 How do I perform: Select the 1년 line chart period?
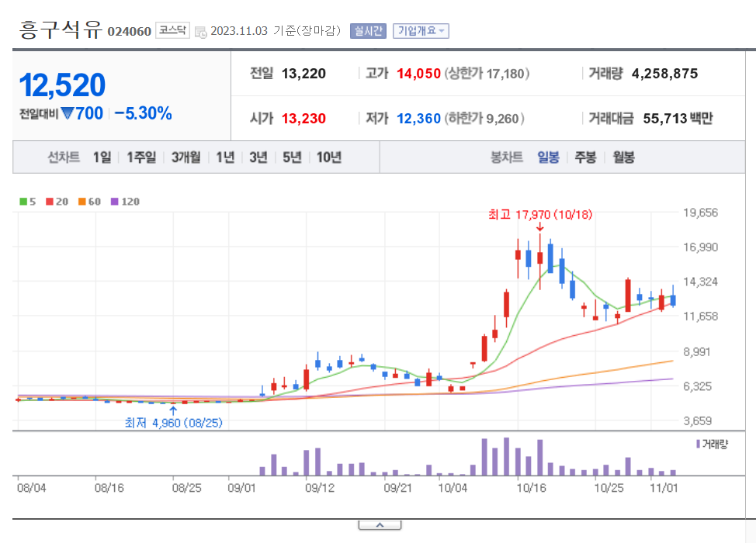225,157
